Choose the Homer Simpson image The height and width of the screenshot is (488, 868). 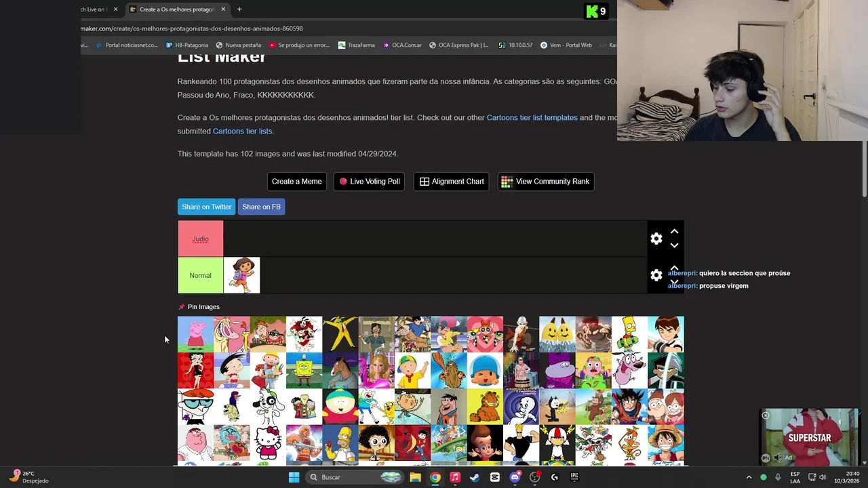click(x=340, y=443)
